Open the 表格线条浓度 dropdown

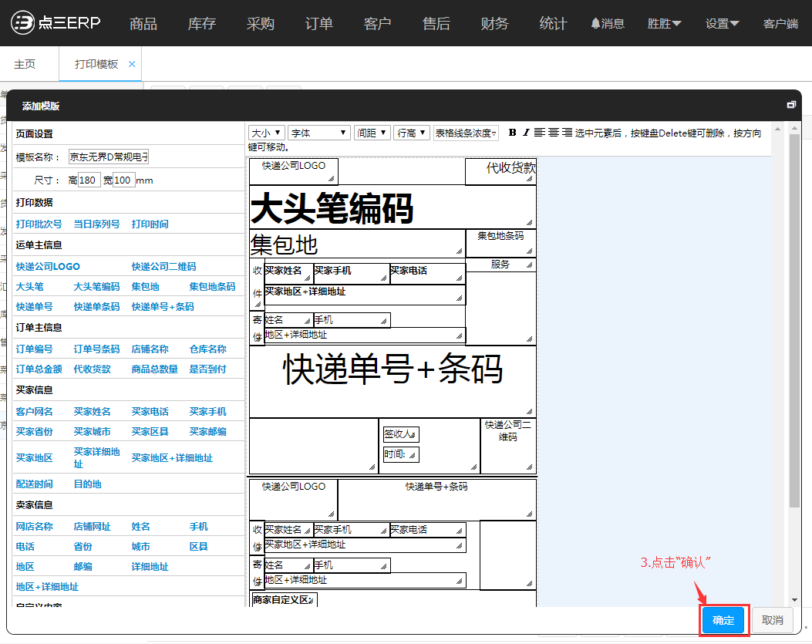click(466, 133)
